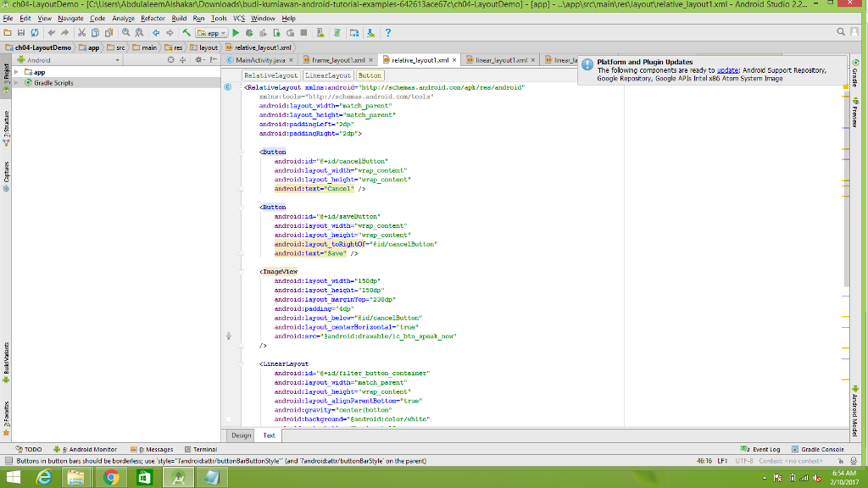The image size is (868, 488).
Task: Collapse the ImageView tag fold marker
Action: click(x=242, y=272)
